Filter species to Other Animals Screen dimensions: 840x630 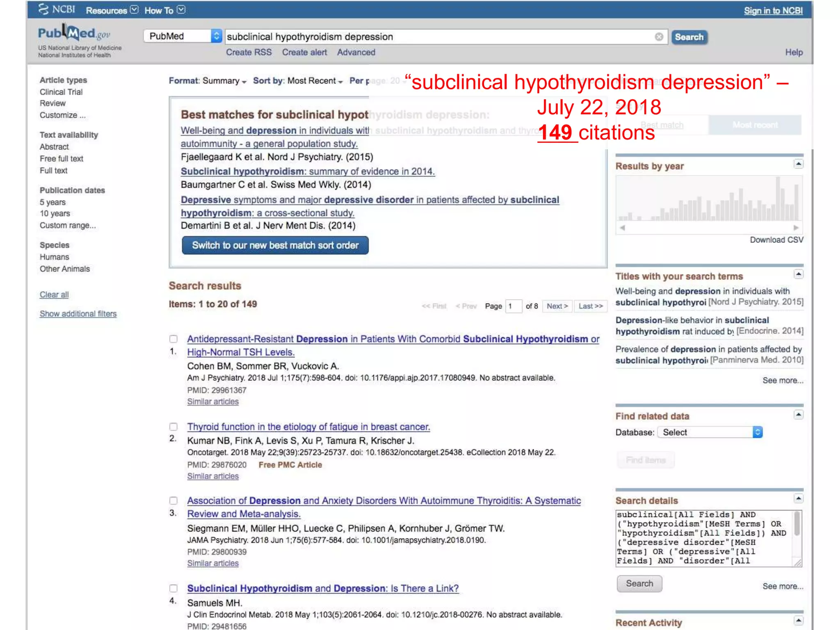[64, 269]
